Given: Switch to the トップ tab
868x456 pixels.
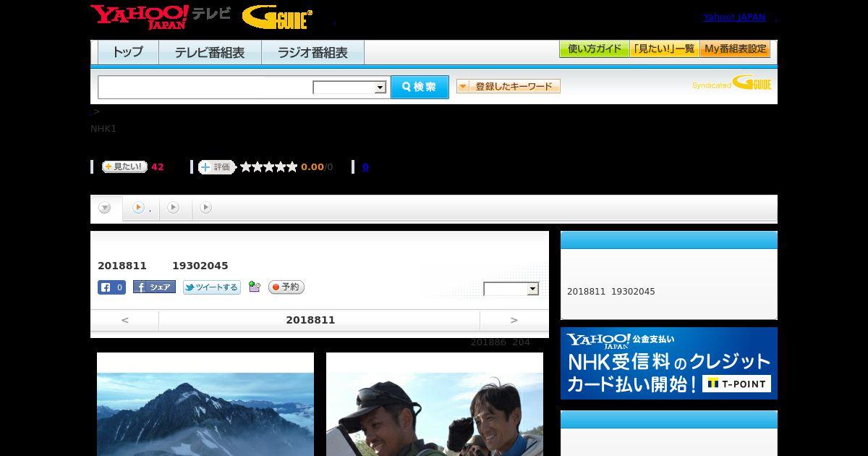Looking at the screenshot, I should (x=128, y=53).
